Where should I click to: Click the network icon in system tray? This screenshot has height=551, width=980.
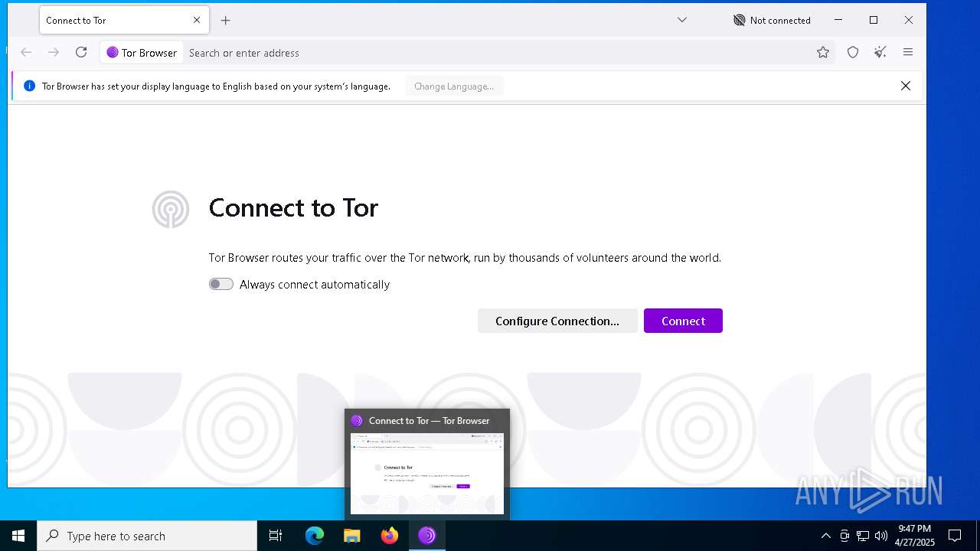coord(863,536)
